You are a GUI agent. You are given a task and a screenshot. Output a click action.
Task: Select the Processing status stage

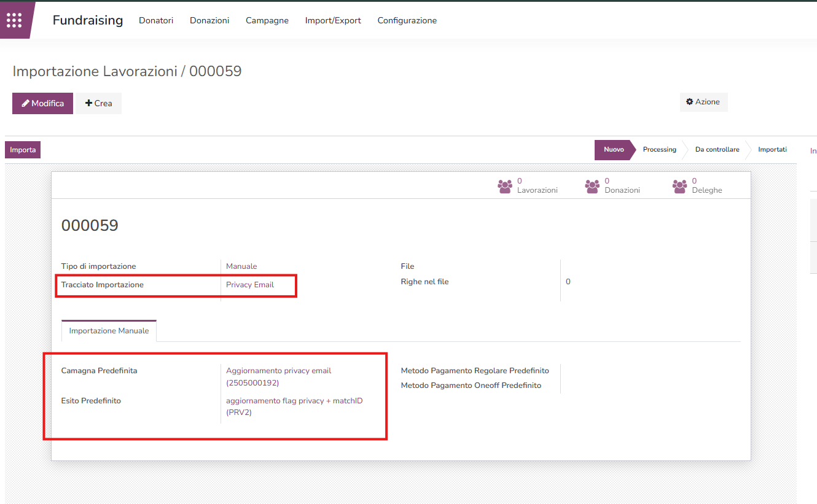(x=659, y=150)
